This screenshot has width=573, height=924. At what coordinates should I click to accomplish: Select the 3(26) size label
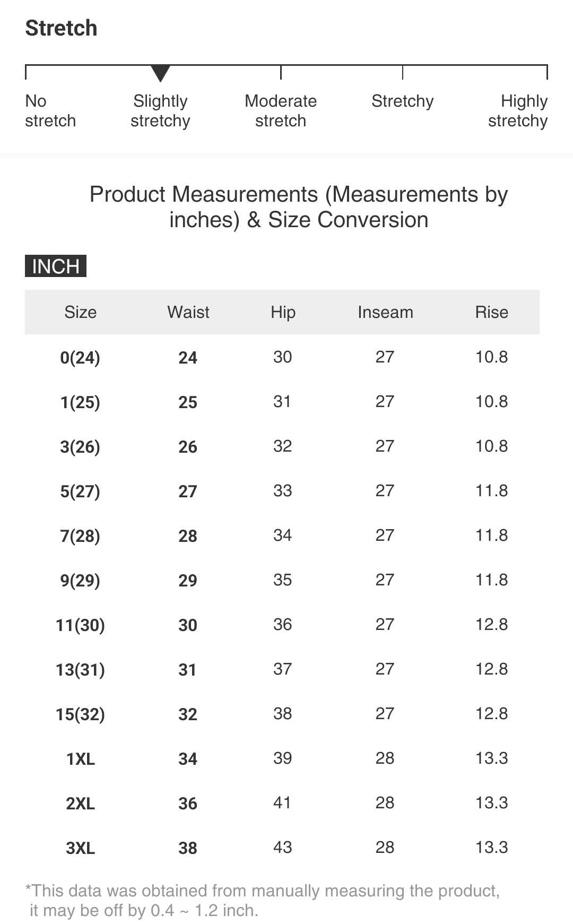click(x=80, y=447)
